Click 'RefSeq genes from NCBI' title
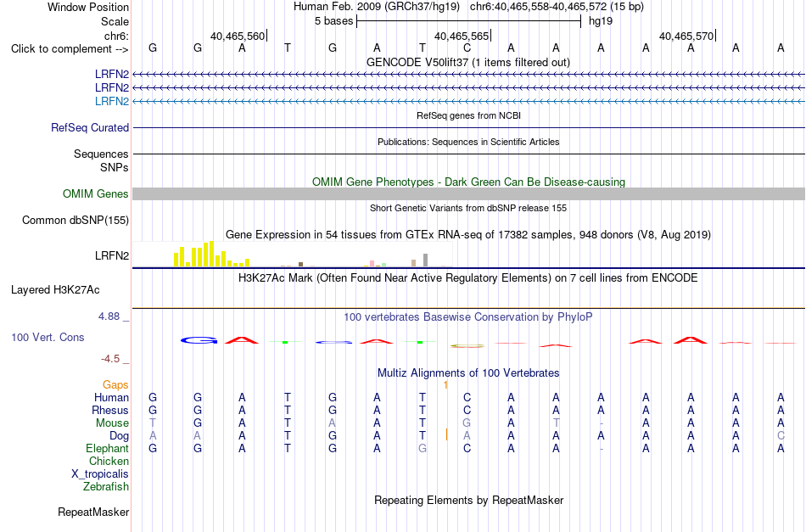The image size is (806, 532). (469, 115)
